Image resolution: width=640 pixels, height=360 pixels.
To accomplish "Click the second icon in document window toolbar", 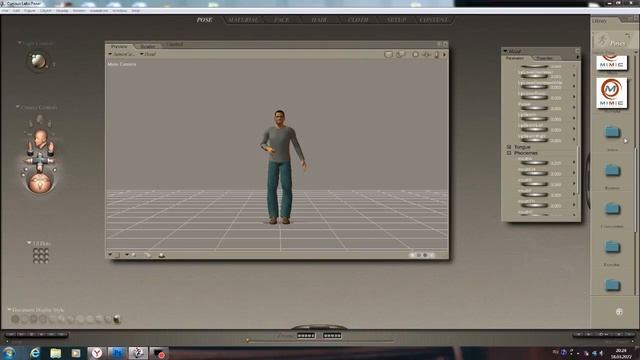I will click(400, 54).
